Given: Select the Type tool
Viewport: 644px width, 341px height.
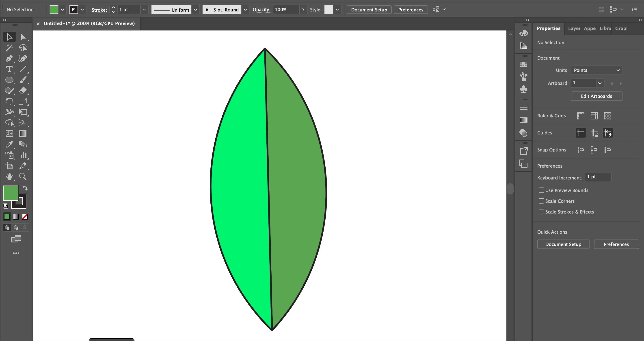Looking at the screenshot, I should pyautogui.click(x=9, y=69).
